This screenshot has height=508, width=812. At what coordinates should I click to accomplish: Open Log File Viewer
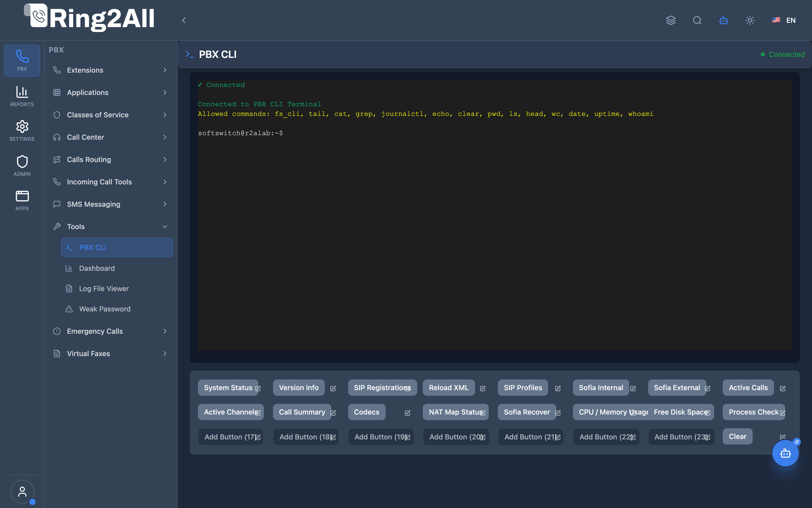click(117, 289)
